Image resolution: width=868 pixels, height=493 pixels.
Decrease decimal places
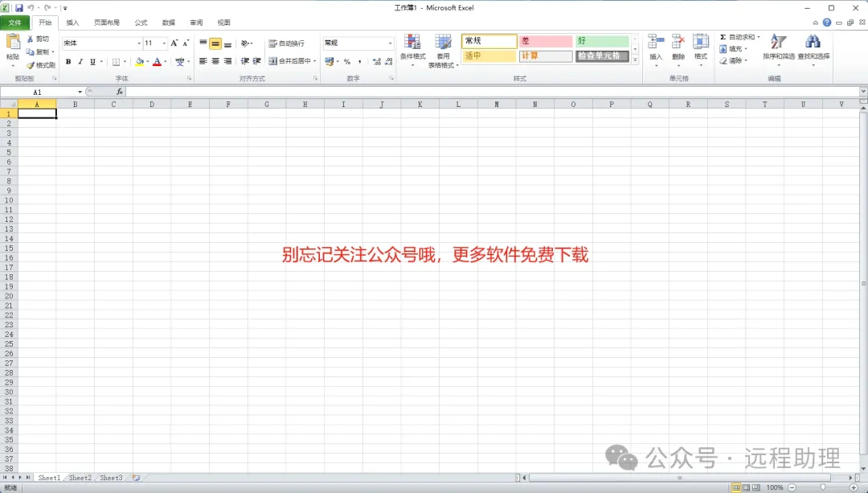[x=389, y=61]
